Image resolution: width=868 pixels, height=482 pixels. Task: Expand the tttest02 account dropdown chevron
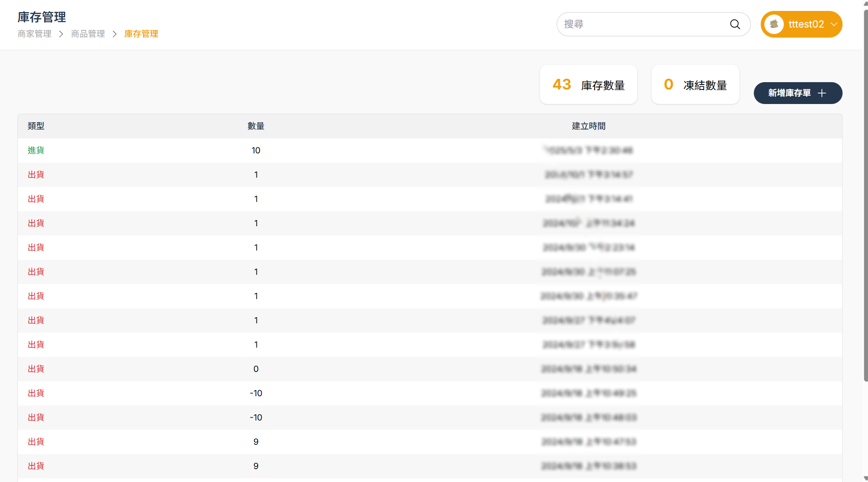834,24
